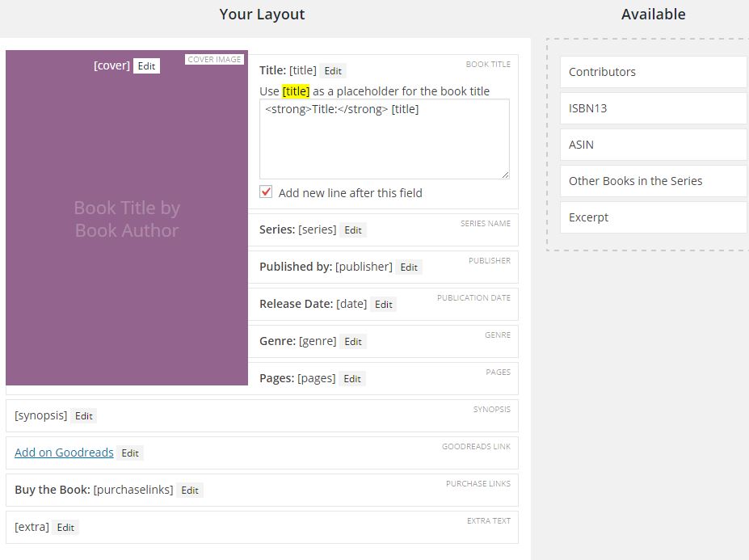
Task: Click the '[synopsis]' placeholder text
Action: (x=41, y=415)
